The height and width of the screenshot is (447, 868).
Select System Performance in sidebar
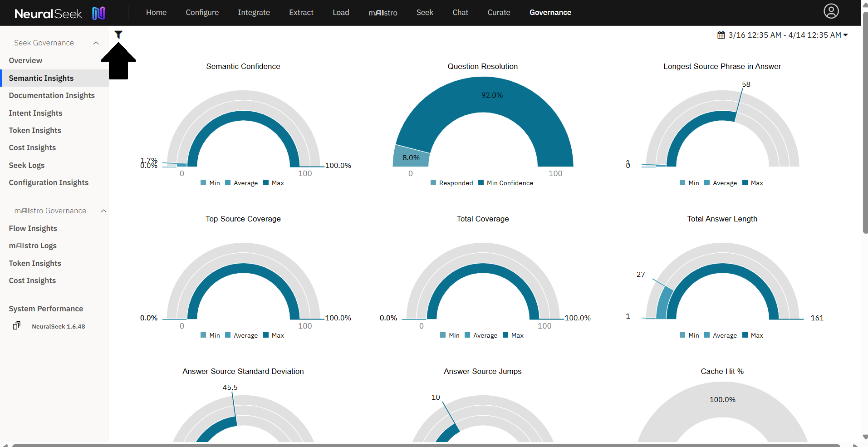pos(46,309)
